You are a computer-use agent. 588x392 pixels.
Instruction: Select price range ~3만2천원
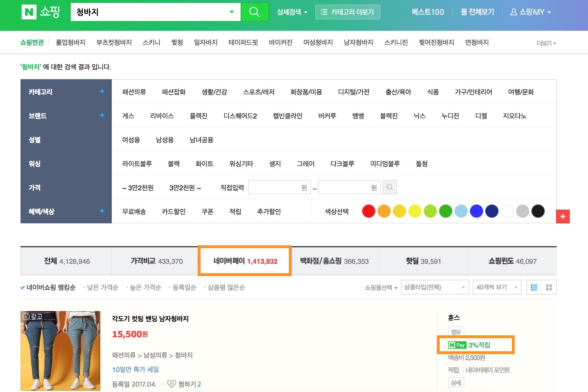click(138, 187)
